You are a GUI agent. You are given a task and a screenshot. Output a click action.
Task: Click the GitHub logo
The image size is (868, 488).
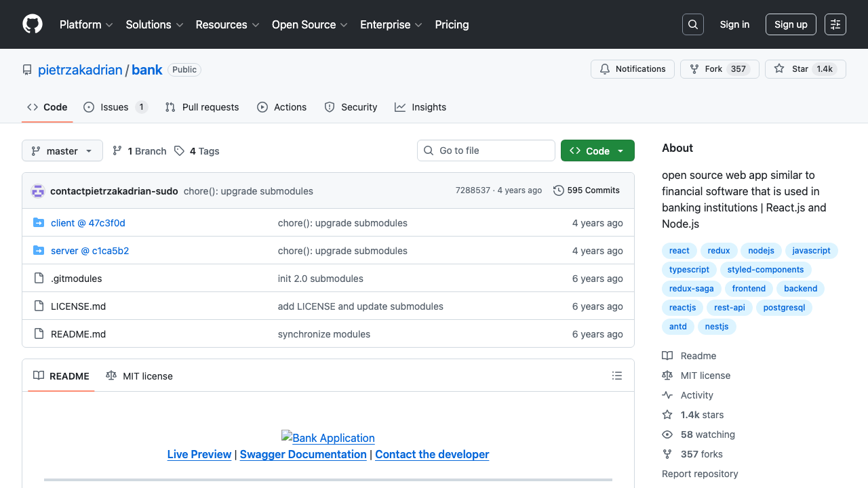tap(32, 24)
